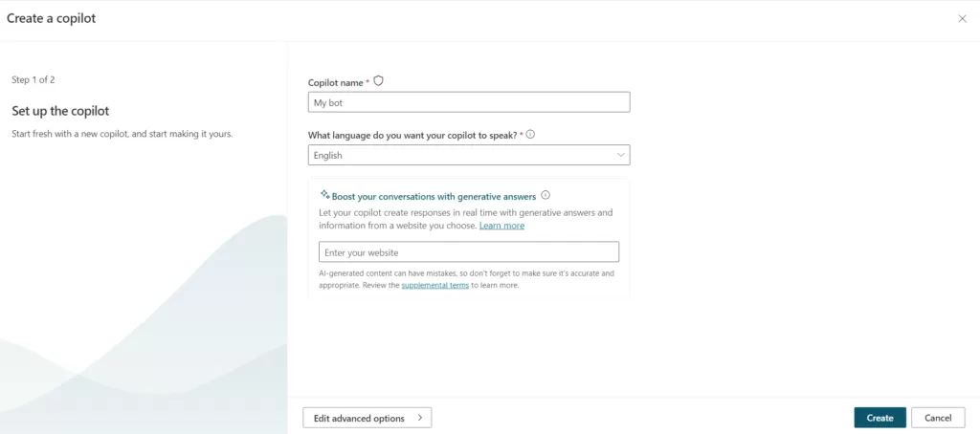Click the sparkle icon before Boost your conversations
The width and height of the screenshot is (980, 434).
click(325, 195)
